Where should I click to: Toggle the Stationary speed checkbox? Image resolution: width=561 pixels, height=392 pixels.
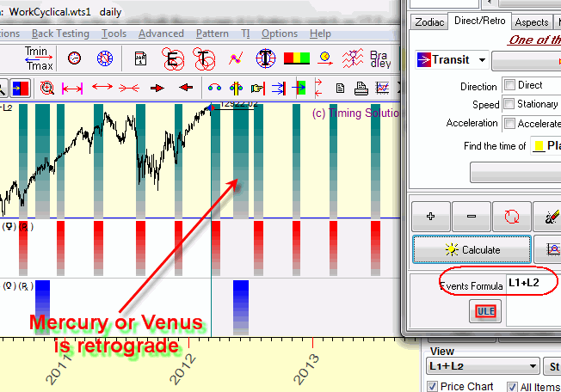(509, 104)
